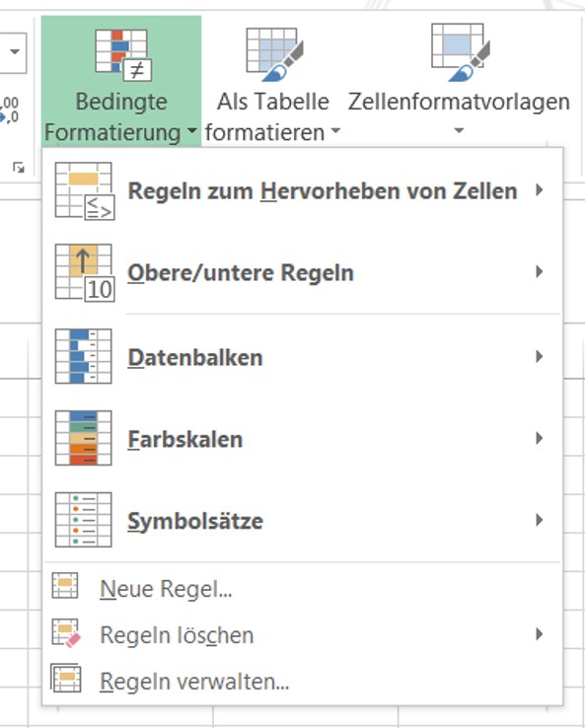Click the Neue Regel icon
Screen dimensions: 585x728
65,586
